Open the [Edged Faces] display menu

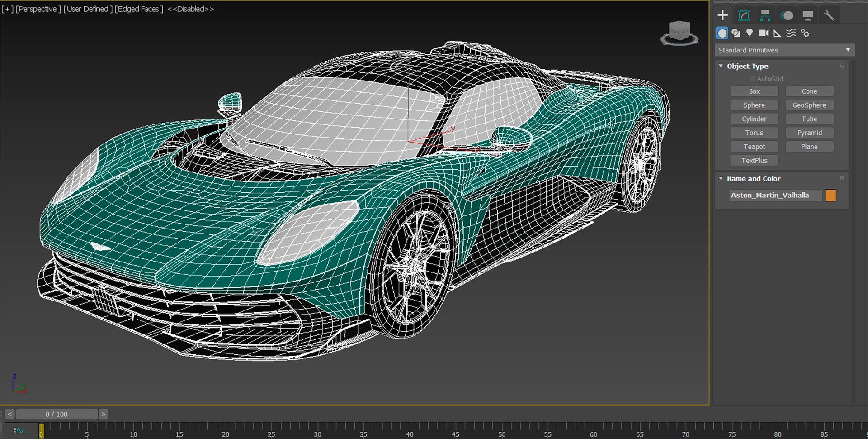pos(139,9)
